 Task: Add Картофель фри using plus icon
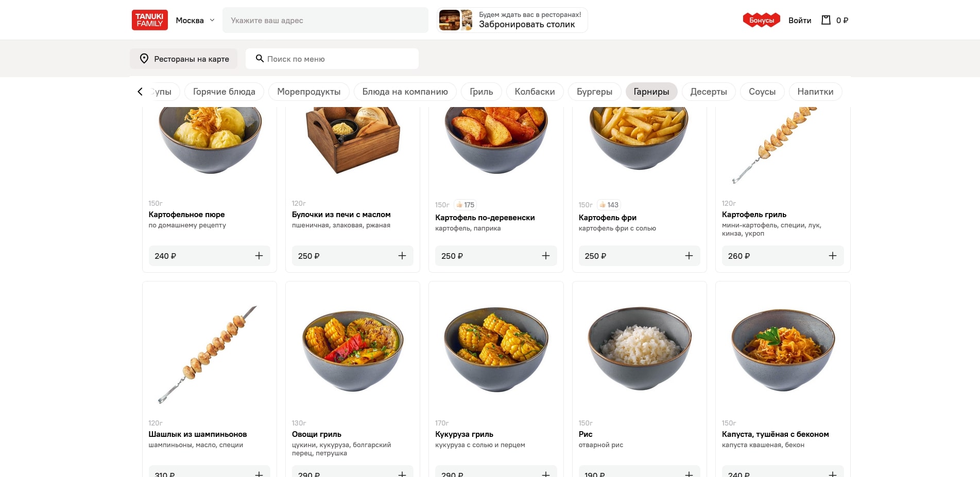(x=689, y=256)
